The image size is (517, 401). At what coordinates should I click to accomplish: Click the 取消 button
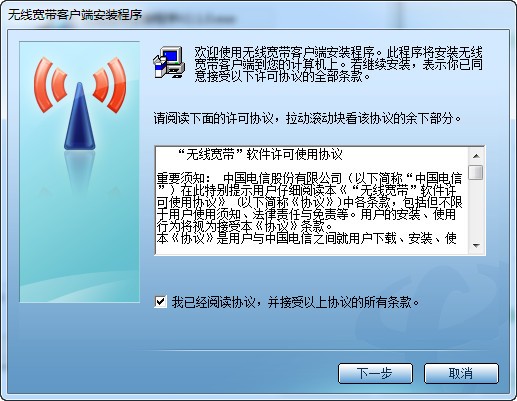(x=461, y=373)
